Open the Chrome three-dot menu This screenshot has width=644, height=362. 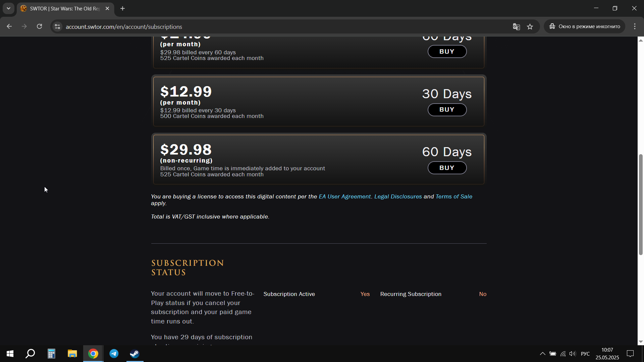pos(635,26)
